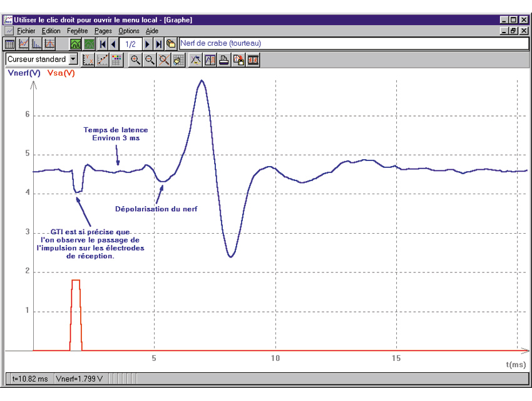Image resolution: width=532 pixels, height=401 pixels.
Task: Click the 'Temps de latence Environ 3 ms' annotation
Action: (116, 134)
